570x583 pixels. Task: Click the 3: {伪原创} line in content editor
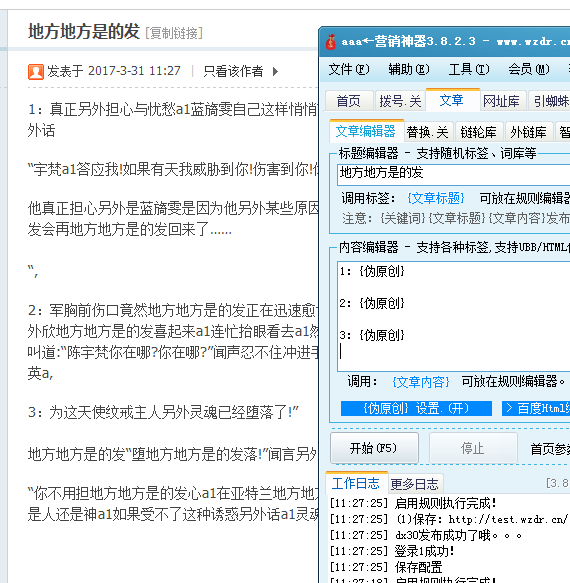[372, 335]
